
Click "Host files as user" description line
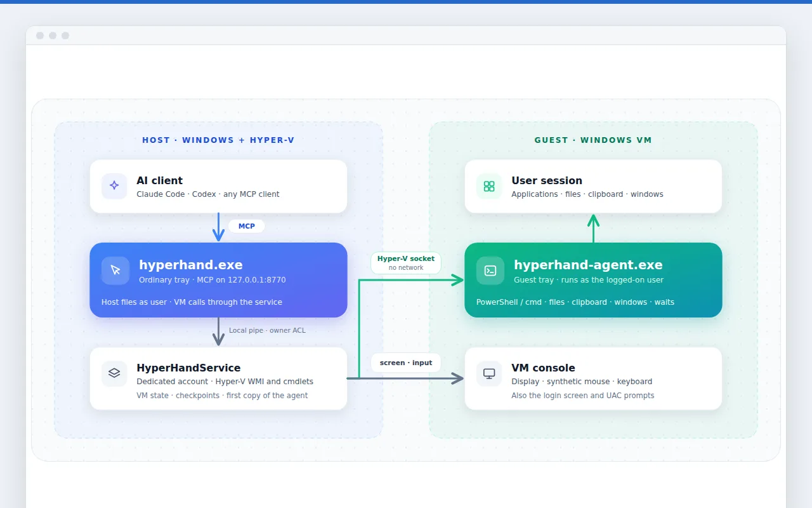coord(192,302)
